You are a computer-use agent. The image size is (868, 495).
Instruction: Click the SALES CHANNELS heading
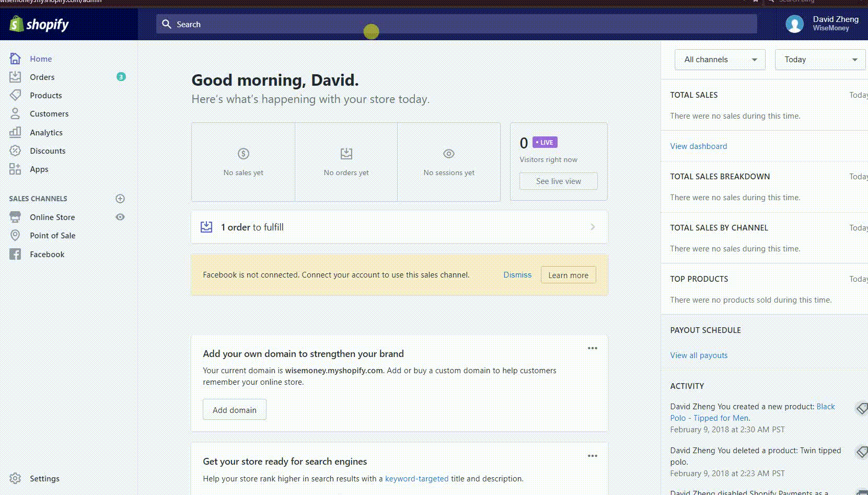(38, 199)
